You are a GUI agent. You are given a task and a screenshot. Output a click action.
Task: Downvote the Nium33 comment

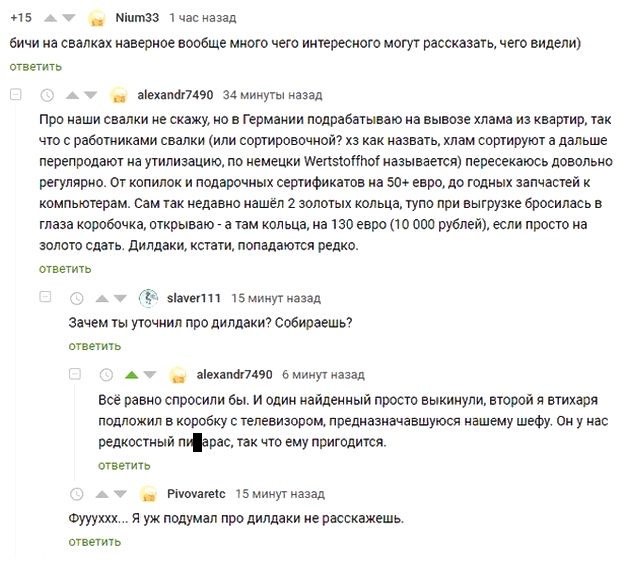click(x=69, y=18)
